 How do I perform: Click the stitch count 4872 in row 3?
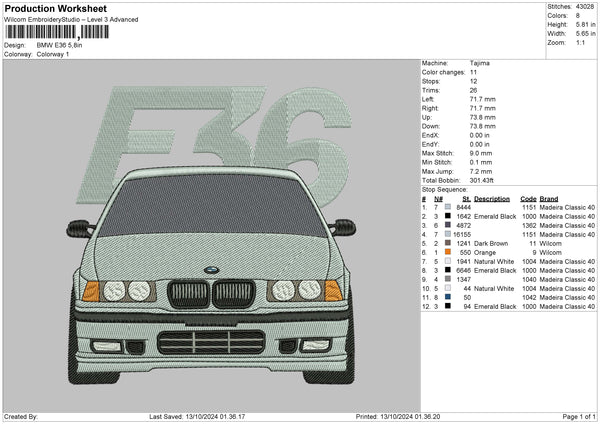pos(463,225)
